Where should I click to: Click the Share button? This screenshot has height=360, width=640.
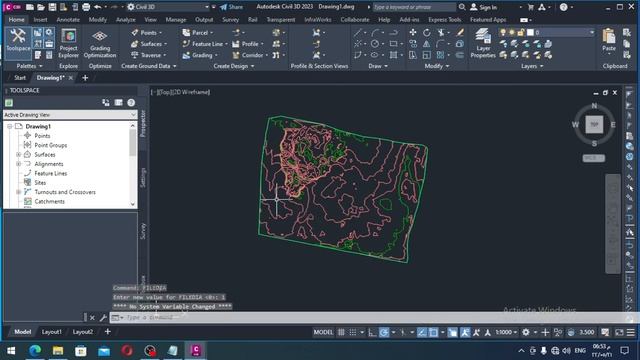(x=231, y=7)
